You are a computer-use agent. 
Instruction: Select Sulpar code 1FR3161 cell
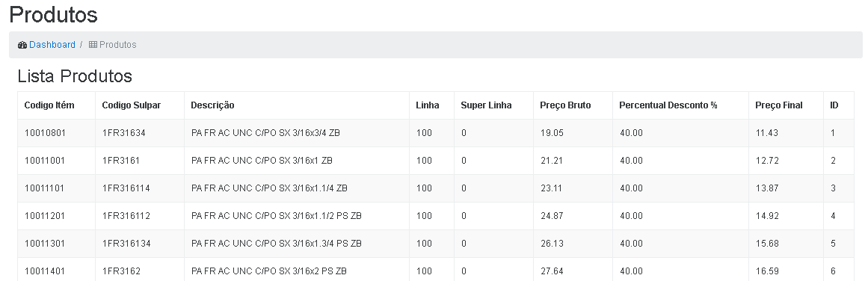pyautogui.click(x=140, y=161)
